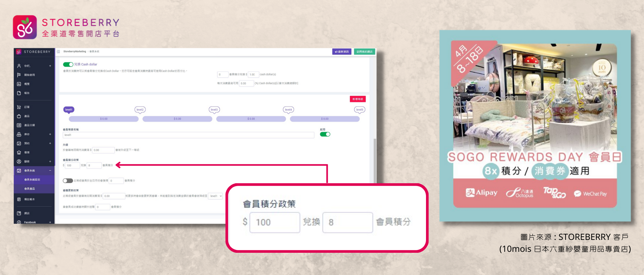Viewport: 644px width, 275px height.
Task: Click the 會員系統 calendar icon in sidebar
Action: [19, 170]
